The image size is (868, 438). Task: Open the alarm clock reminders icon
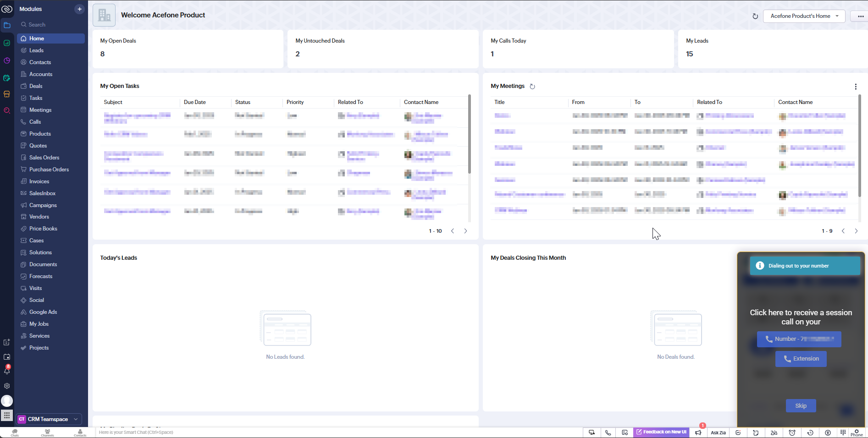792,433
